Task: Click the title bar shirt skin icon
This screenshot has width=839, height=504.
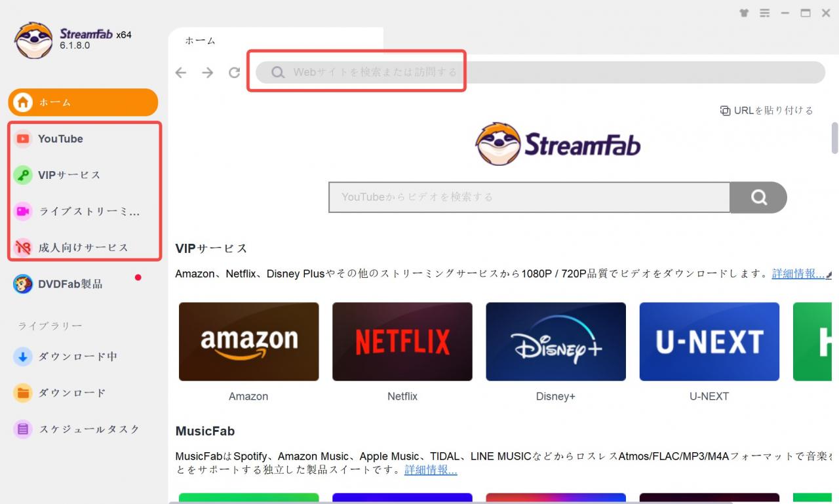Action: click(743, 13)
